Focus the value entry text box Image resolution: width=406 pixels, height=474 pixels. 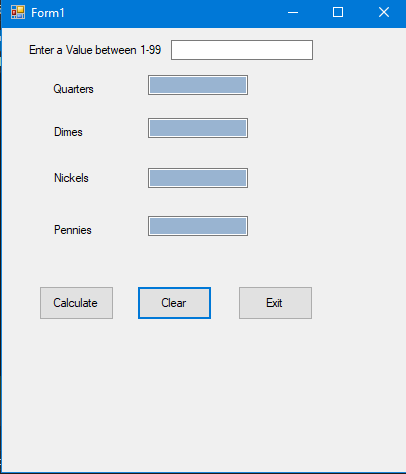242,50
